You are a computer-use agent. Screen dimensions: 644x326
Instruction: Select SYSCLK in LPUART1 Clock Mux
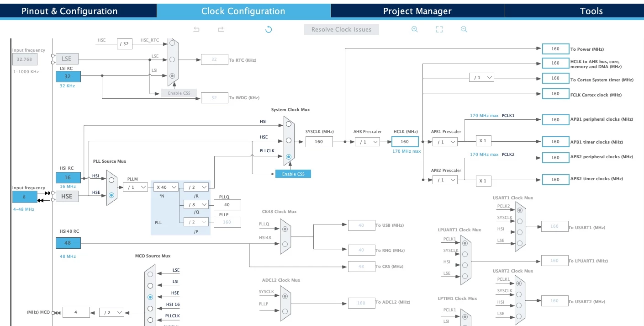pyautogui.click(x=465, y=254)
